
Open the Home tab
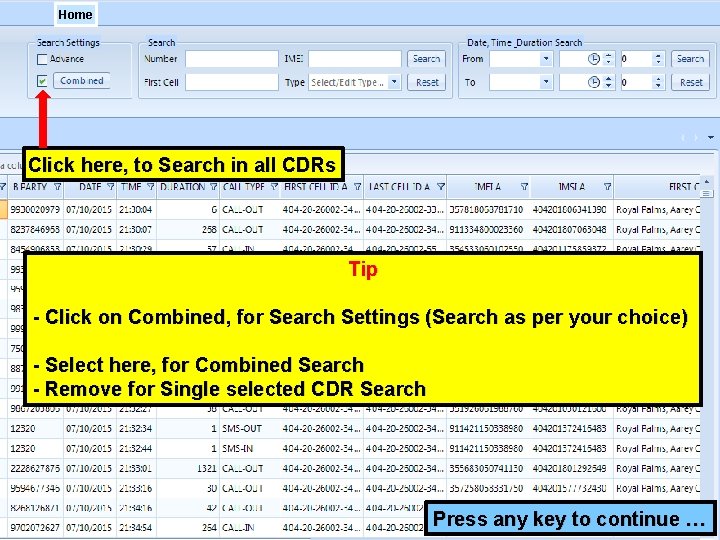pyautogui.click(x=75, y=14)
